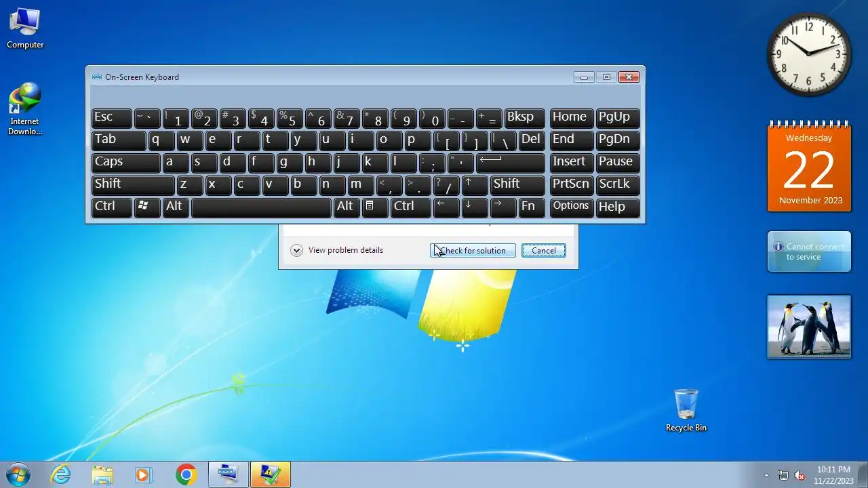Tap the left arrow key
Screen dimensions: 868x488
coord(446,207)
